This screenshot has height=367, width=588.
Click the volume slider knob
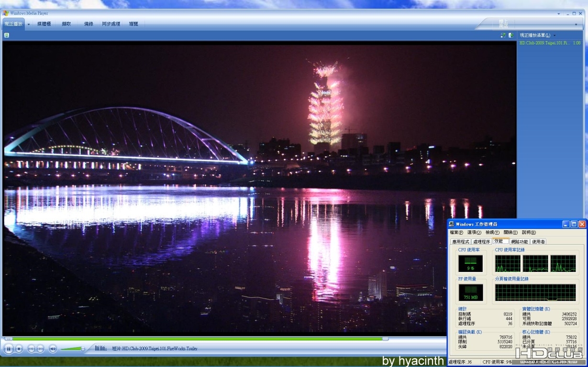[83, 349]
